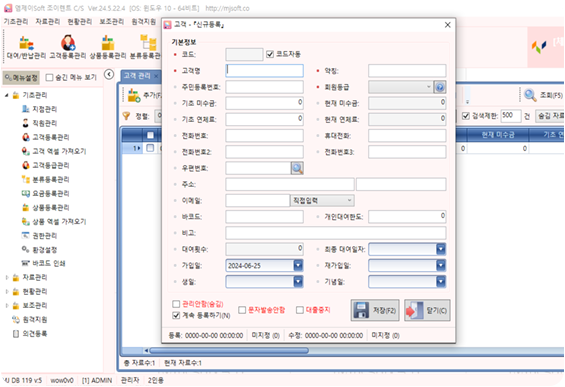This screenshot has height=387, width=565.
Task: Click the horizontal scrollbar under the grid
Action: [229, 350]
